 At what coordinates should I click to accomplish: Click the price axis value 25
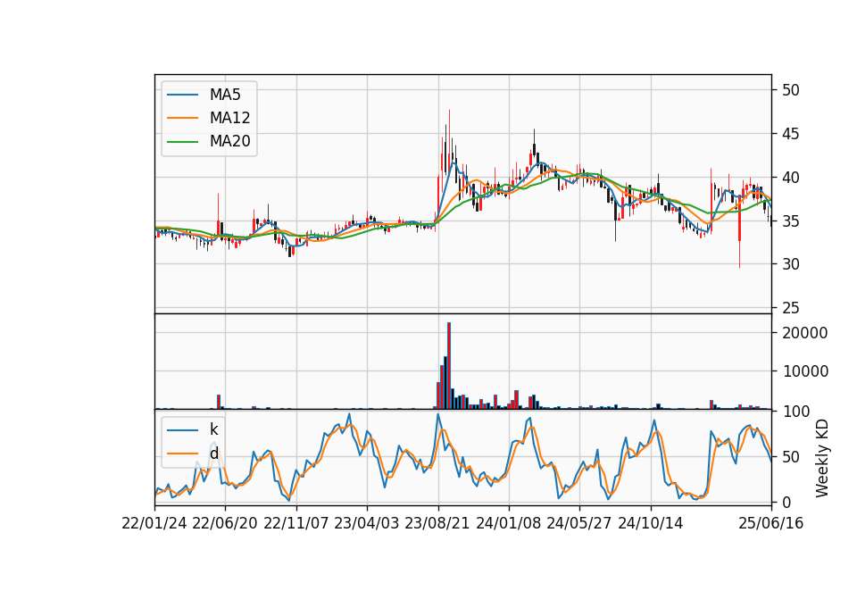coord(790,309)
